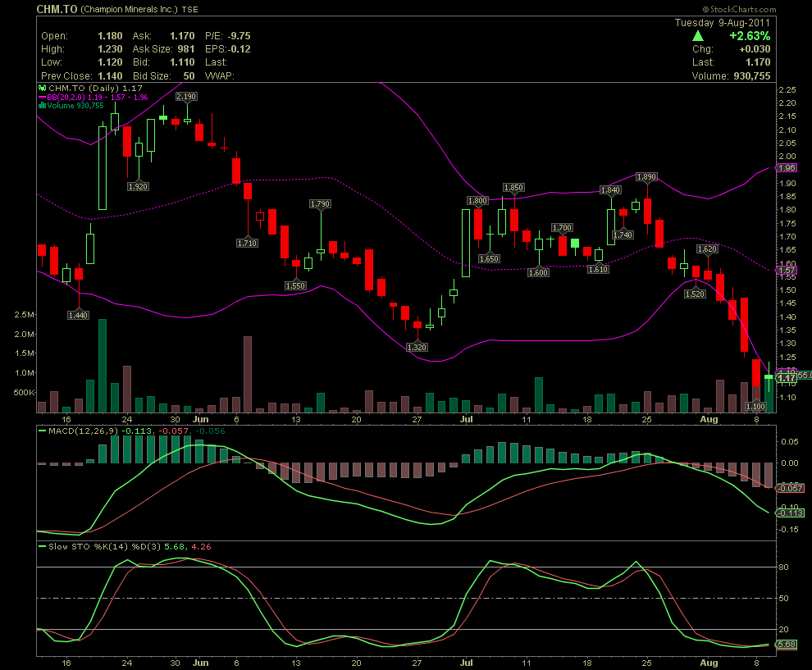This screenshot has height=670, width=812.
Task: Click the 1.800 price annotation
Action: coord(477,200)
